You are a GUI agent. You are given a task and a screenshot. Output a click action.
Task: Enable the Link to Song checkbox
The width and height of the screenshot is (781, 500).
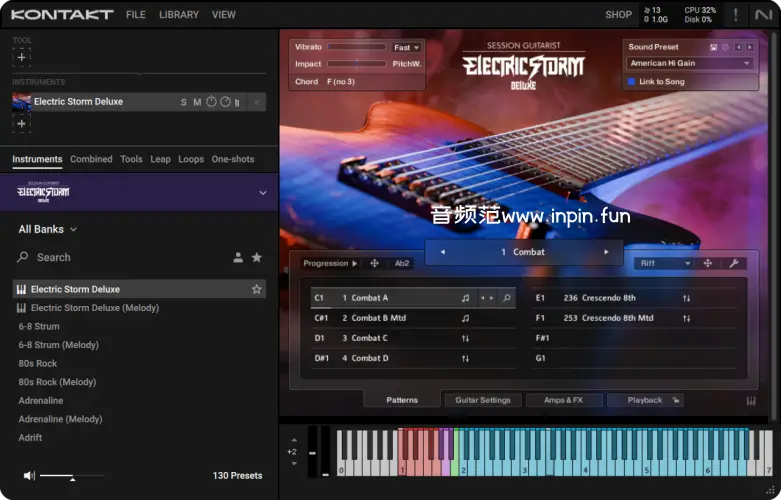pyautogui.click(x=632, y=81)
